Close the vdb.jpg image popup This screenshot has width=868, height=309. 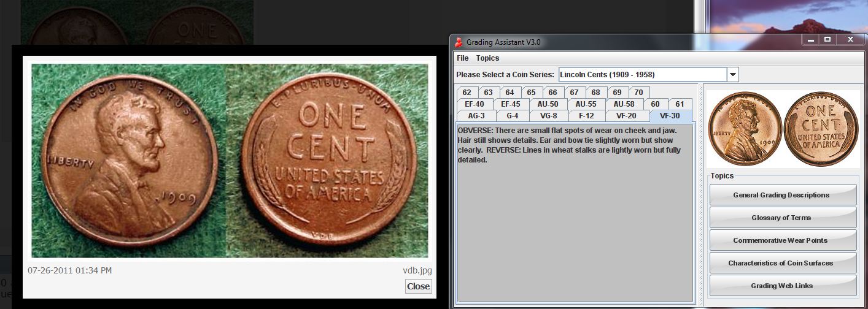click(x=418, y=286)
